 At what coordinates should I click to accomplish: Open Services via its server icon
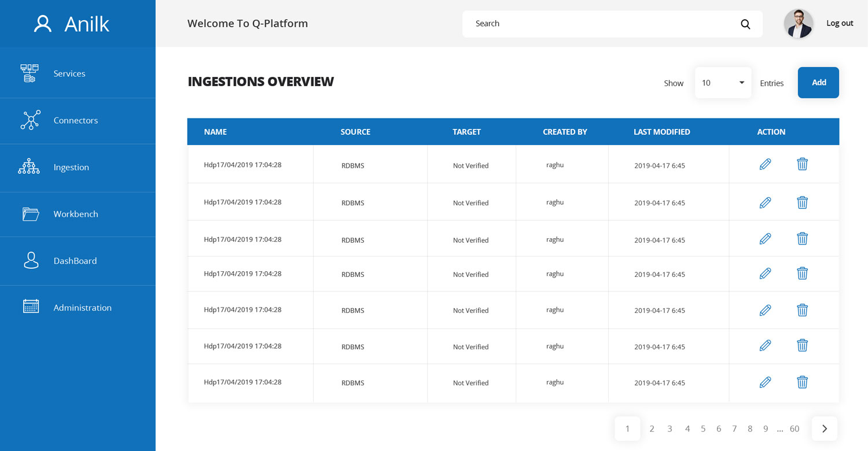(x=30, y=73)
